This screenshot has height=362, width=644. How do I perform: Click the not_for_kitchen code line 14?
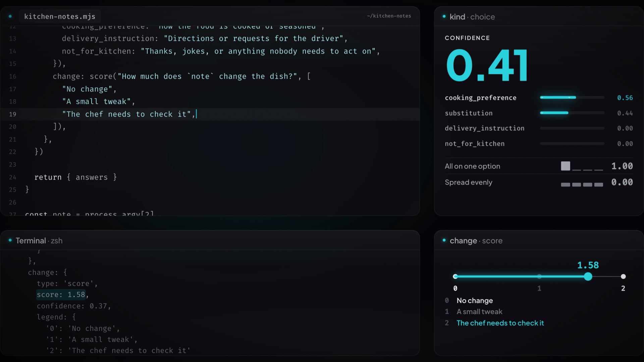(221, 51)
